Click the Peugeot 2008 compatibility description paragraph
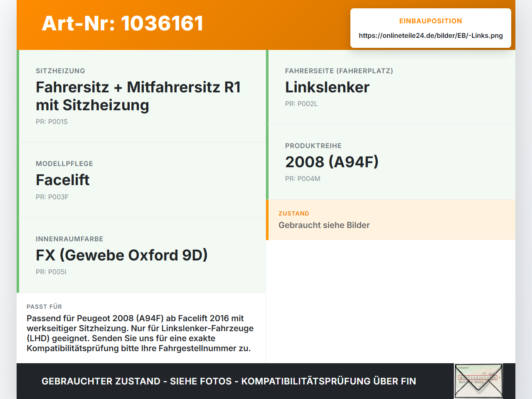This screenshot has height=399, width=532. pos(140,333)
